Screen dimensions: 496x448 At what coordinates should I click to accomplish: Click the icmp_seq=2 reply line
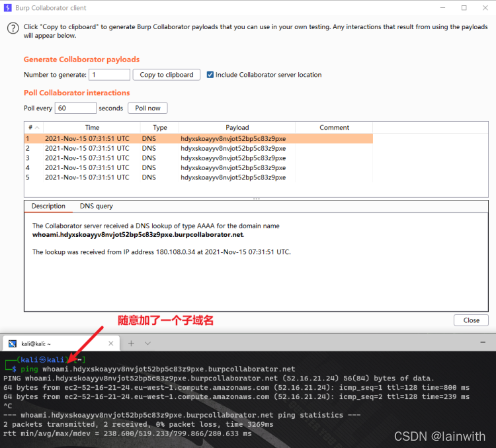coord(237,396)
